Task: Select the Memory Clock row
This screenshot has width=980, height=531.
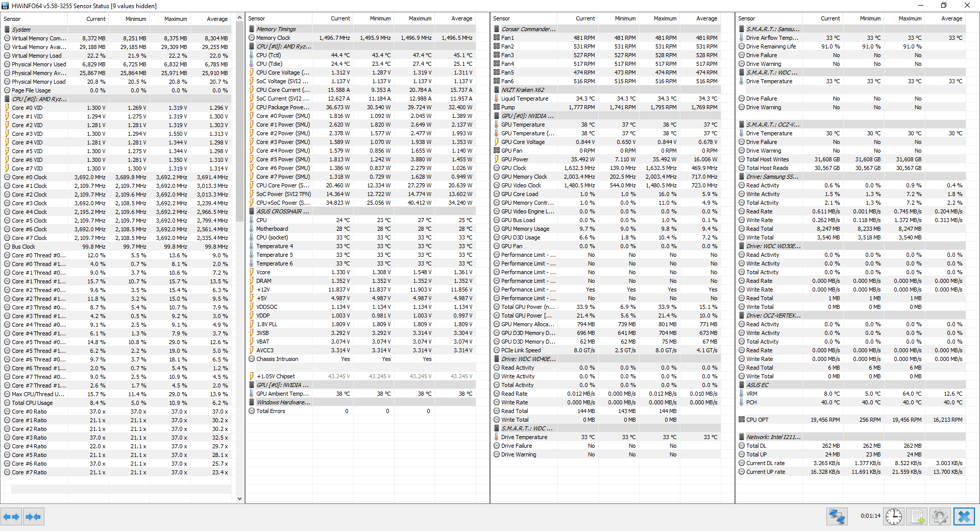Action: [361, 38]
